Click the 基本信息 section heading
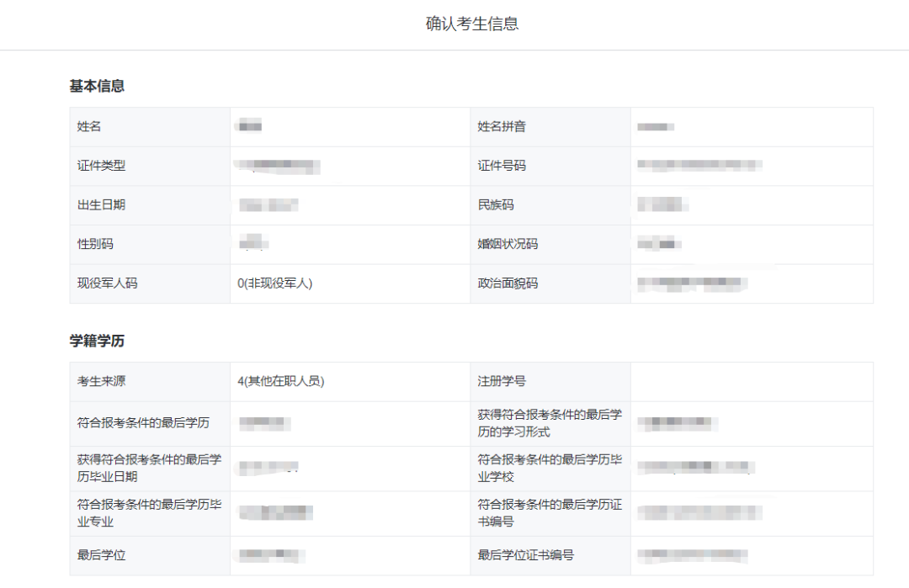Image resolution: width=909 pixels, height=588 pixels. coord(97,87)
